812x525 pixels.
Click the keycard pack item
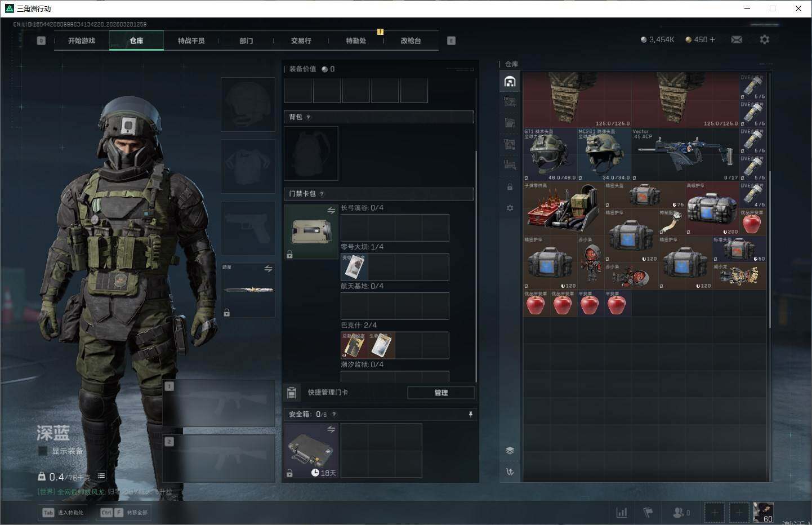(311, 232)
